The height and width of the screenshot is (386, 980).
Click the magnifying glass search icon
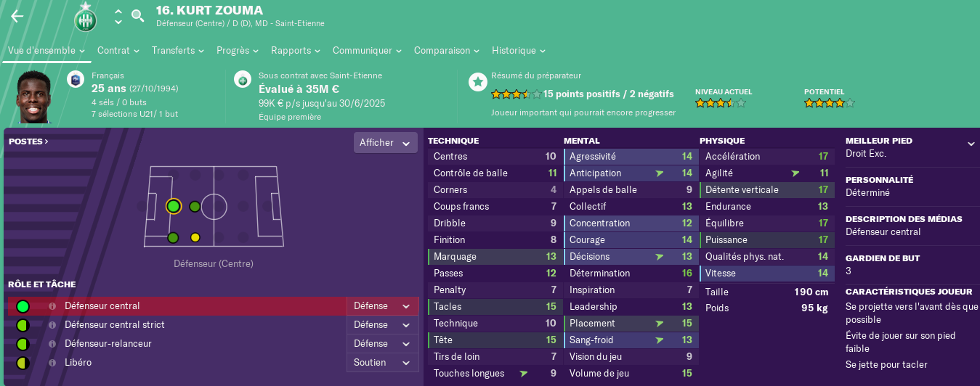pyautogui.click(x=137, y=15)
